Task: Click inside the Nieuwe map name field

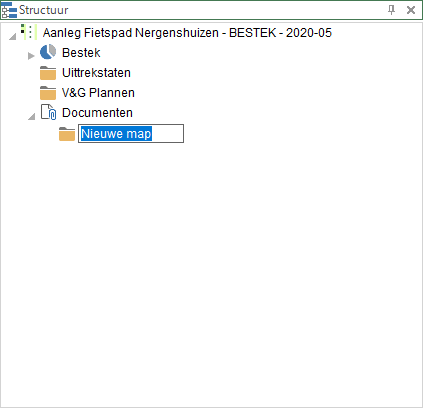Action: (x=131, y=134)
